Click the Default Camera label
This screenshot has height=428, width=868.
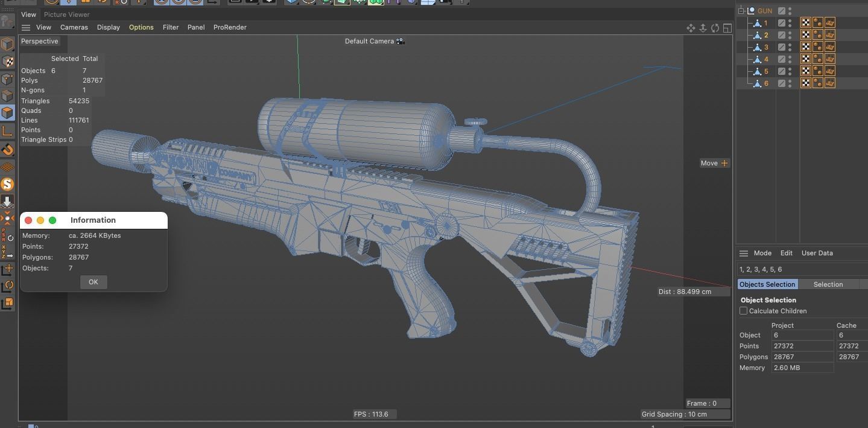[370, 41]
